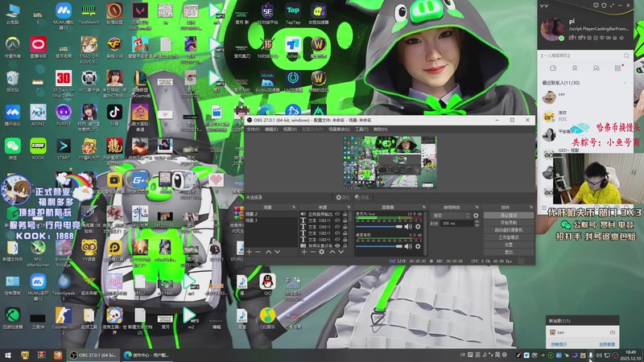The width and height of the screenshot is (644, 362).
Task: Mute the 桌面音频 speaker icon
Action: pyautogui.click(x=408, y=246)
